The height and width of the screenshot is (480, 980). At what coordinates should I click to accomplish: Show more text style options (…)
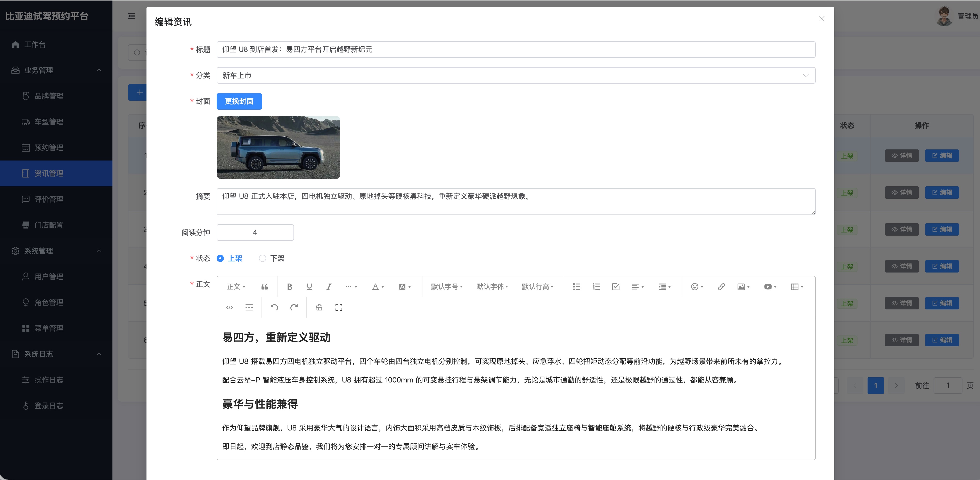pyautogui.click(x=351, y=287)
